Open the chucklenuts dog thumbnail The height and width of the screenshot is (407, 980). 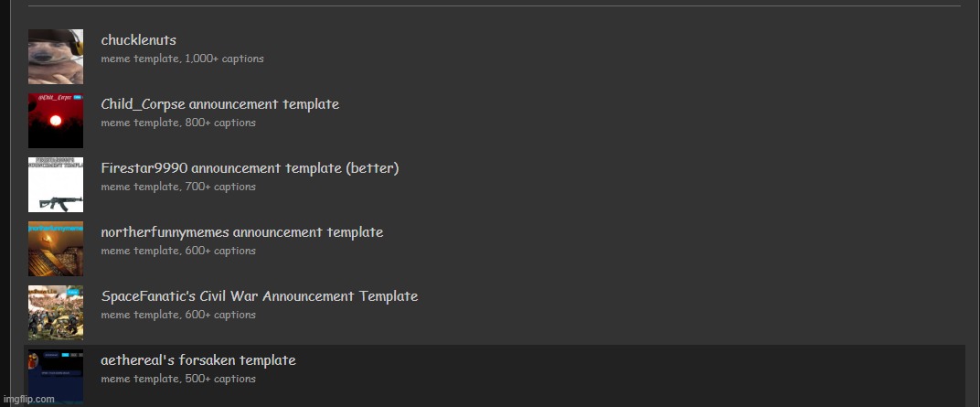(56, 57)
